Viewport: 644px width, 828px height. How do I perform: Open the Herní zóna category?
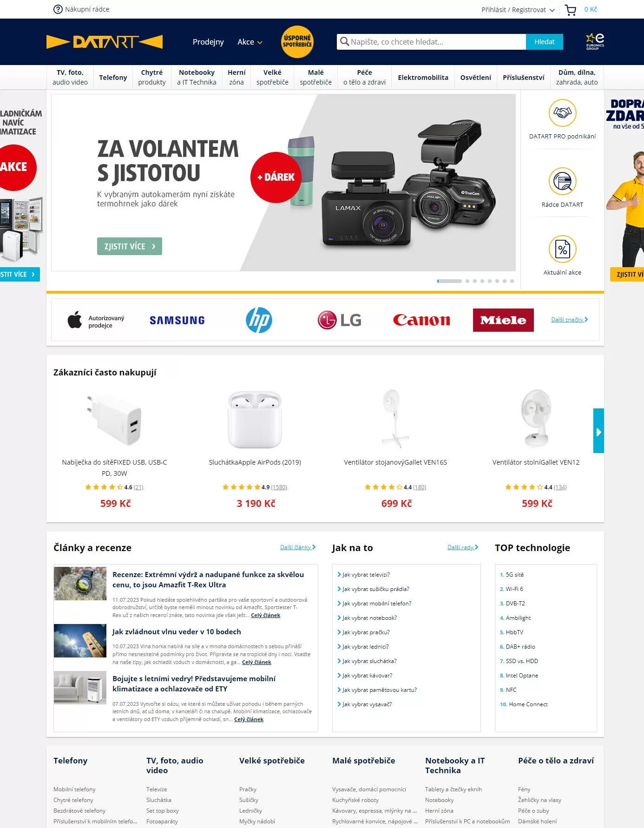click(237, 77)
